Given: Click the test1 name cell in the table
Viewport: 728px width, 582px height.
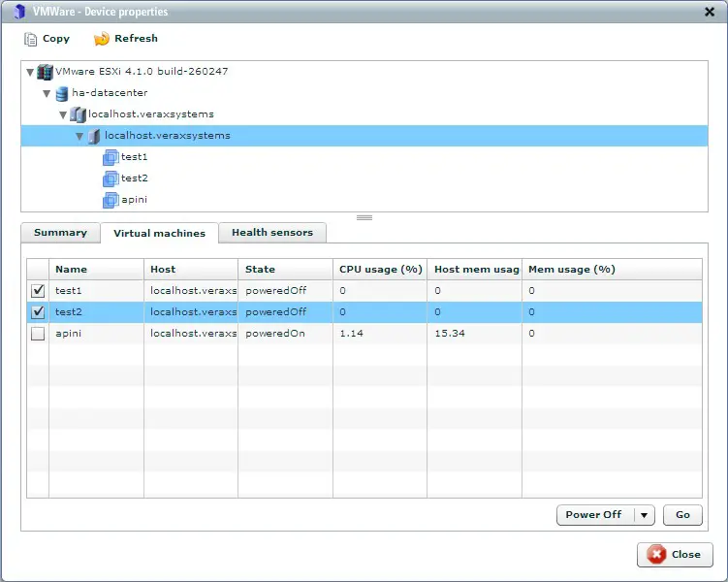Looking at the screenshot, I should click(97, 291).
